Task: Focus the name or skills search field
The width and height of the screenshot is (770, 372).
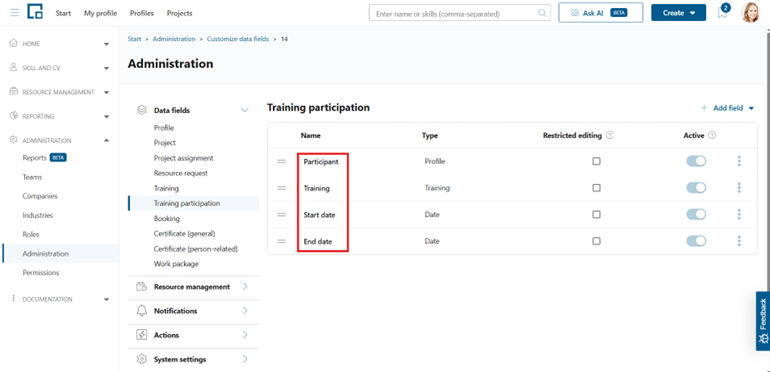Action: (x=460, y=13)
